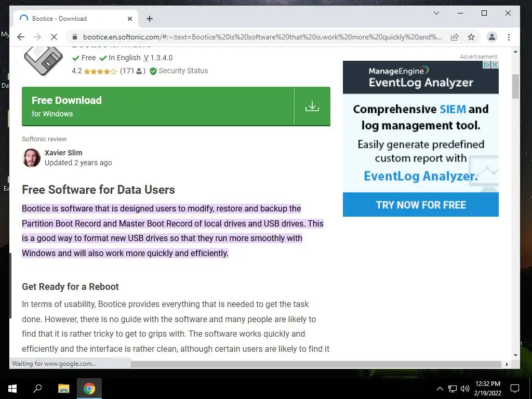
Task: Click the 'Free Software for Data Users' heading
Action: pos(98,190)
